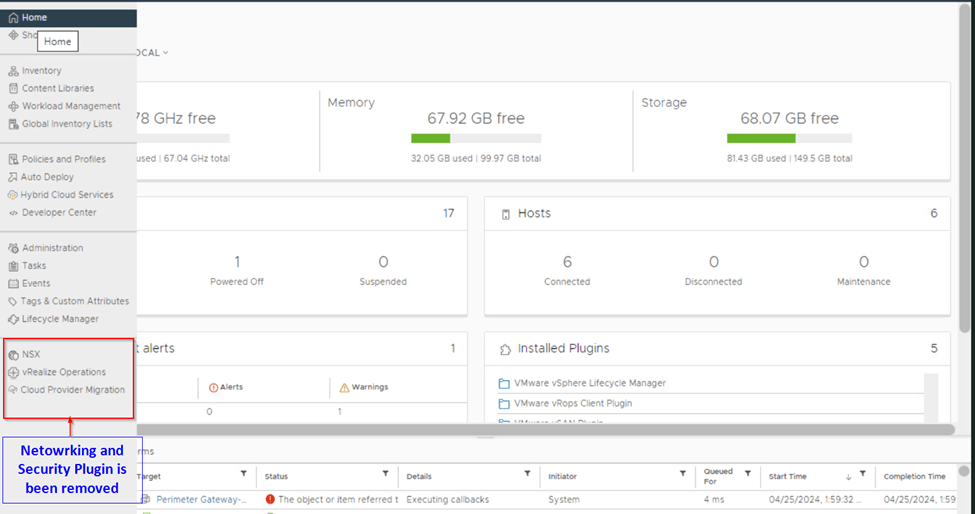The image size is (975, 514).
Task: Open the Details column filter
Action: (x=526, y=475)
